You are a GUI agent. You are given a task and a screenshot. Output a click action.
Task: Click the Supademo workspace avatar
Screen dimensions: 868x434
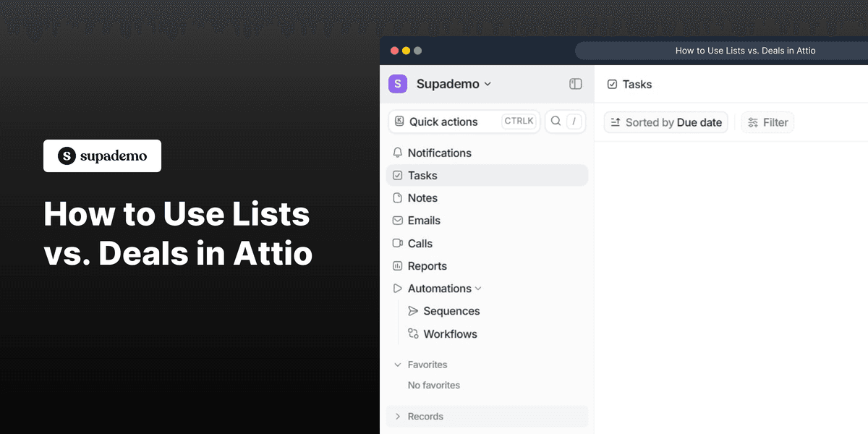(x=397, y=84)
